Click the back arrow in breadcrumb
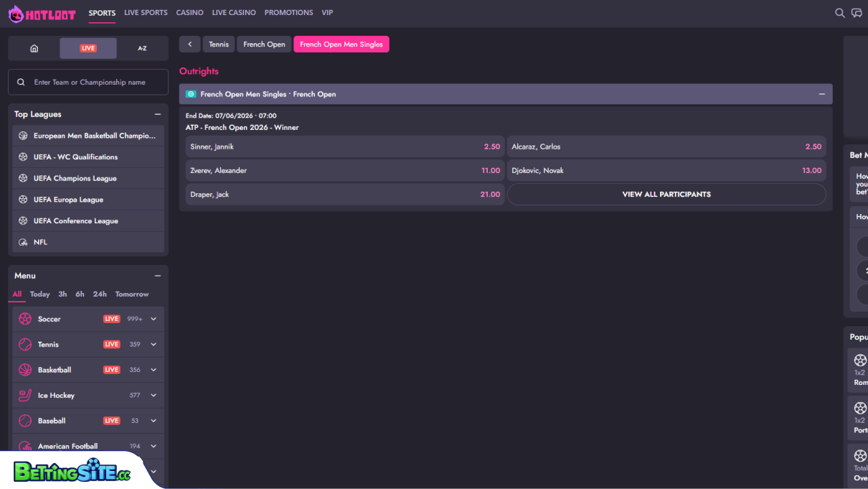 pyautogui.click(x=189, y=45)
